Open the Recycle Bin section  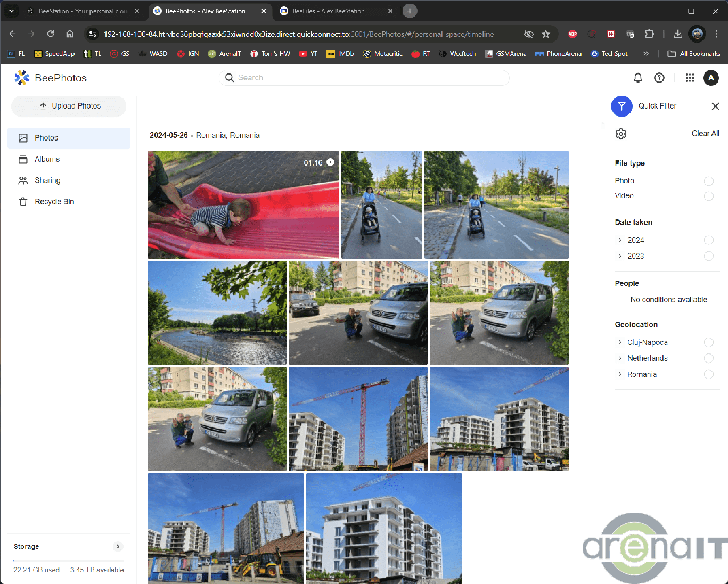[x=54, y=202]
